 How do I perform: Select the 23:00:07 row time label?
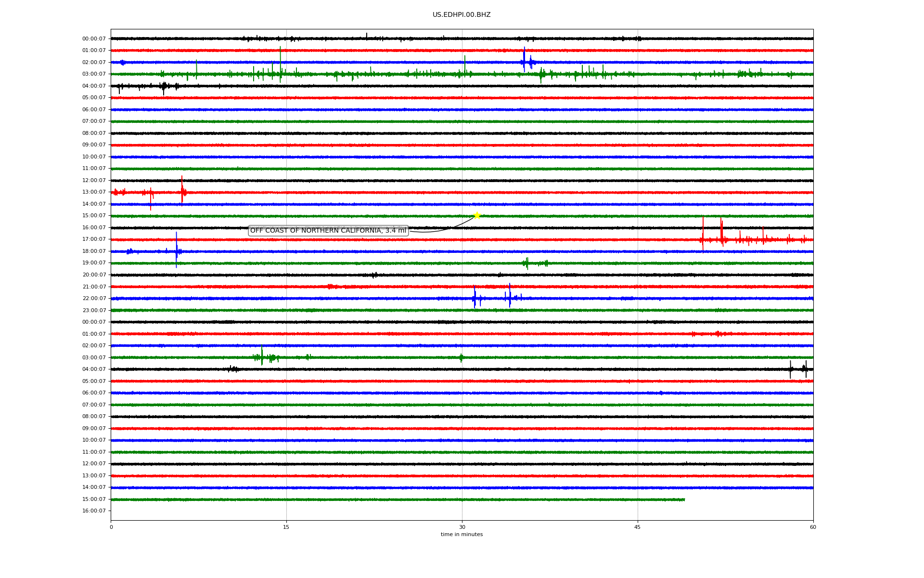pos(94,310)
